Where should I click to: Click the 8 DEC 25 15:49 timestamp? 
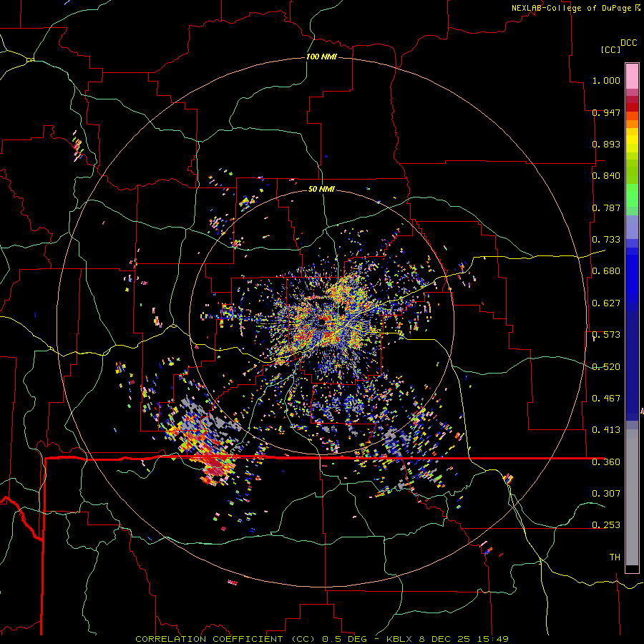point(464,639)
